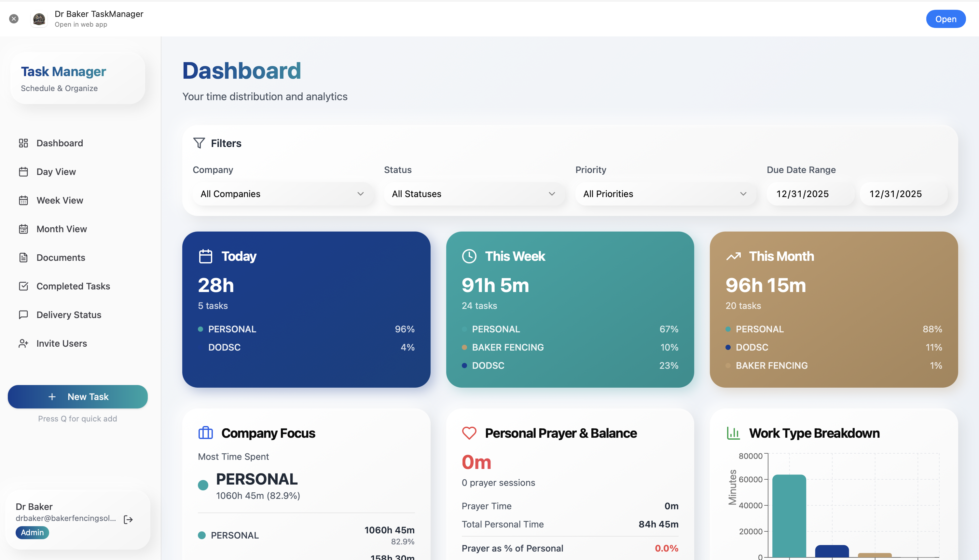Click the Completed Tasks checkmark icon
This screenshot has height=560, width=979.
pyautogui.click(x=23, y=286)
